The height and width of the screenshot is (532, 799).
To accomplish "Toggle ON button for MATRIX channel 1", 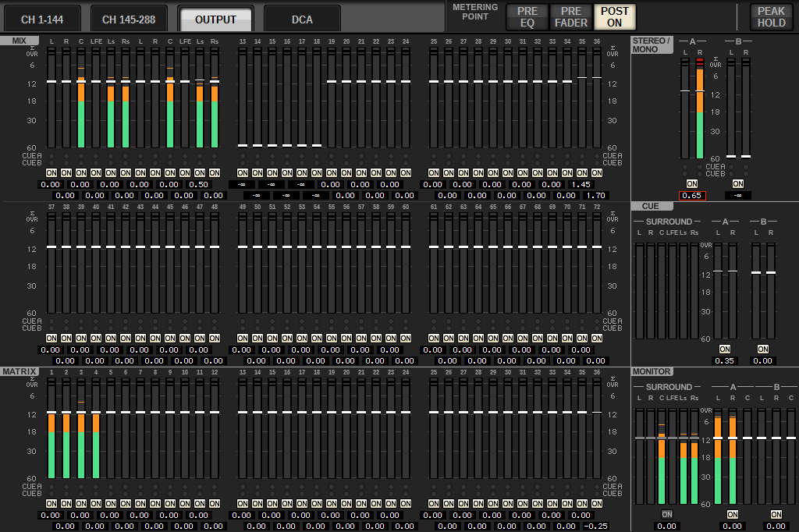I will (x=51, y=503).
